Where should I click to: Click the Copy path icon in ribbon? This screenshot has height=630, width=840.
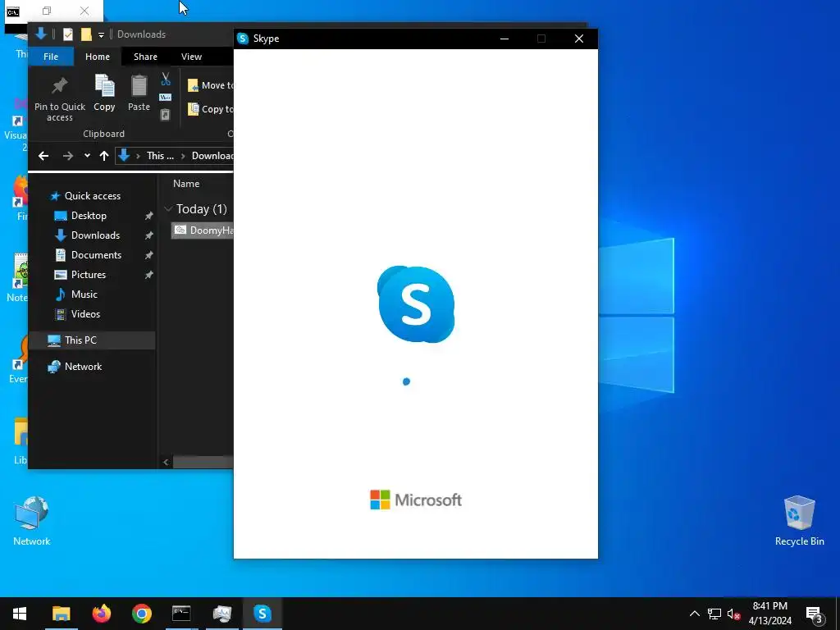[166, 98]
